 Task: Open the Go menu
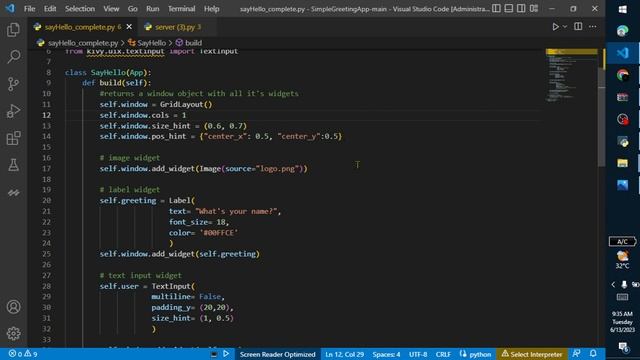133,9
